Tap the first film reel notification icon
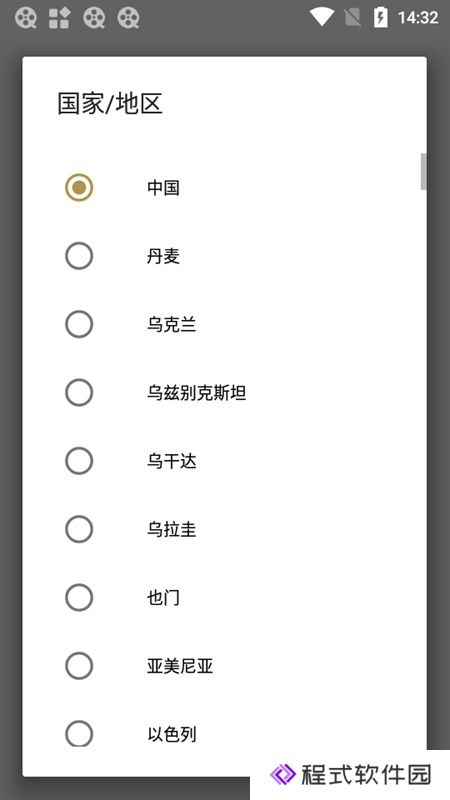 click(x=26, y=18)
